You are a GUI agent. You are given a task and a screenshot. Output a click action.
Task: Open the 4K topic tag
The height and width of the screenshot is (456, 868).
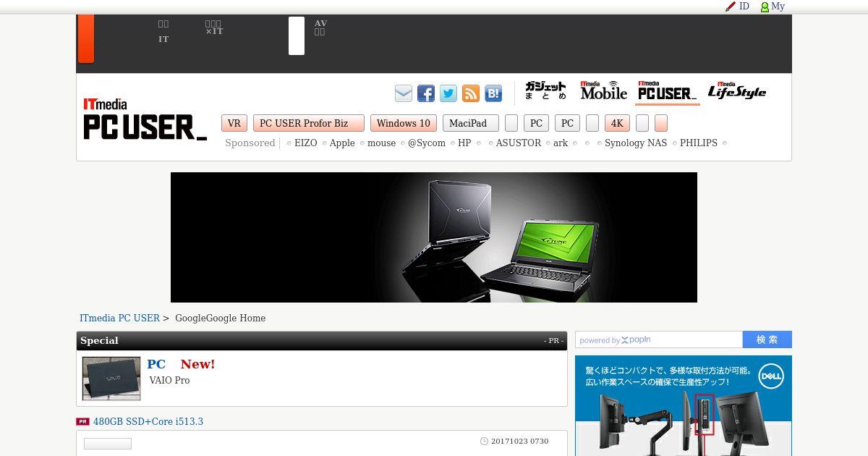tap(617, 123)
